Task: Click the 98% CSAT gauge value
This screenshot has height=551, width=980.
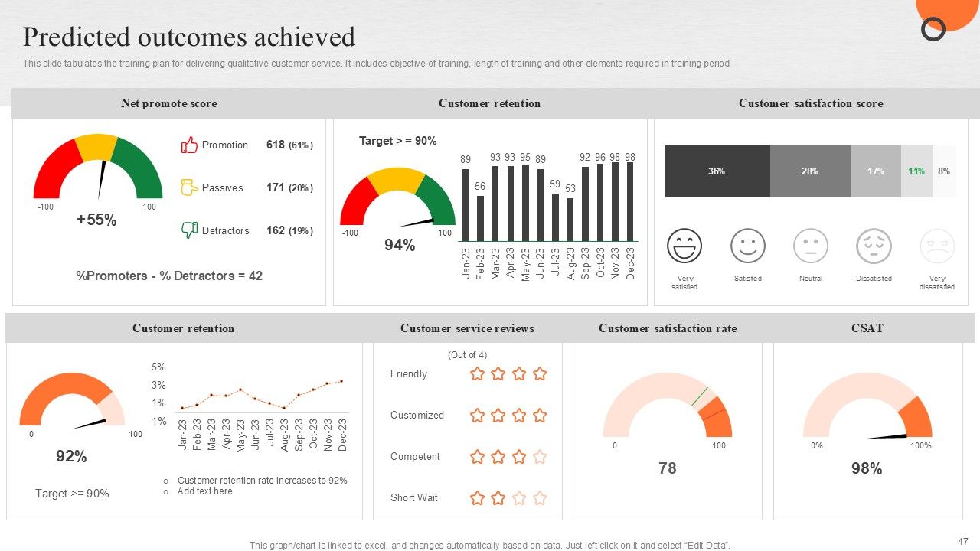Action: (x=867, y=468)
